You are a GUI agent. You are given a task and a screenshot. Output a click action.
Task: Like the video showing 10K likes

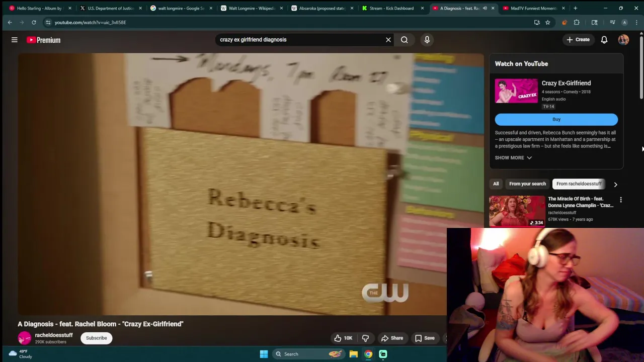point(343,338)
